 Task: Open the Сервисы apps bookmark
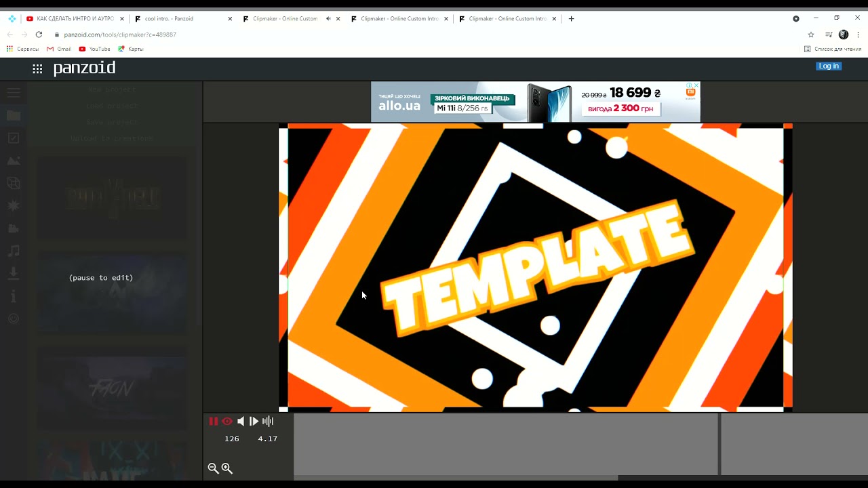[22, 49]
